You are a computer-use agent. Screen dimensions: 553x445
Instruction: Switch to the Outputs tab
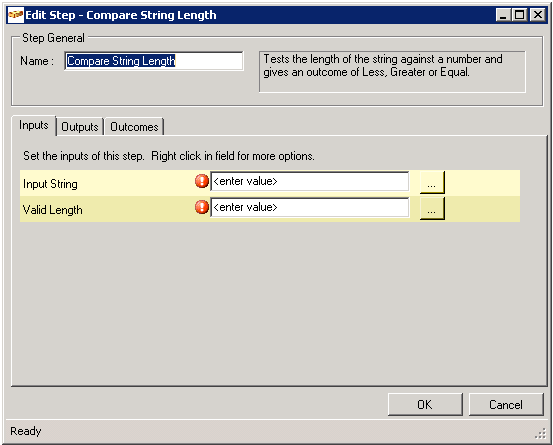80,127
